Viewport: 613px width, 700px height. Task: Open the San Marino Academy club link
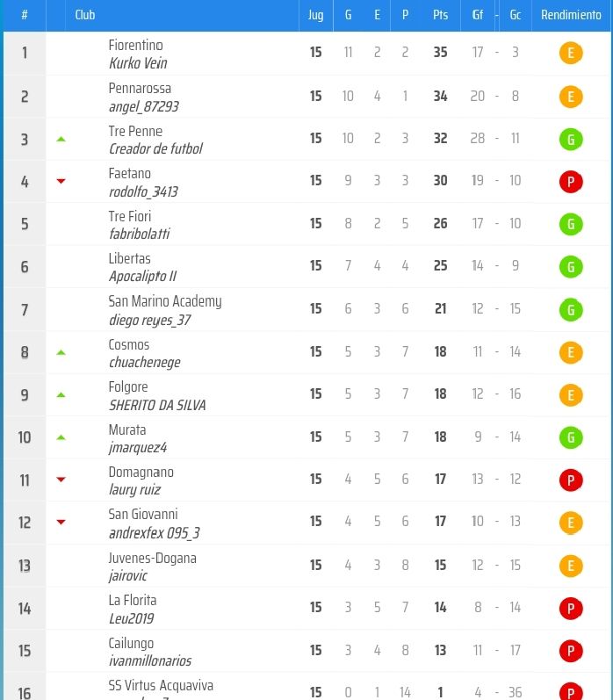[165, 301]
